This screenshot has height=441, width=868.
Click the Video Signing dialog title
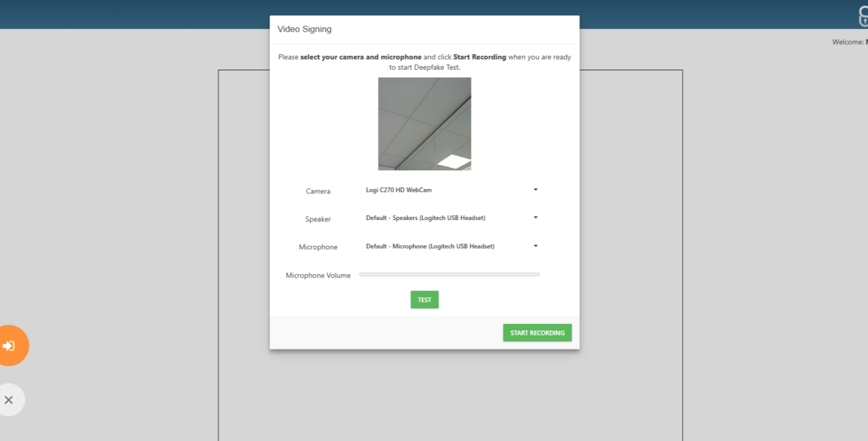click(x=304, y=29)
